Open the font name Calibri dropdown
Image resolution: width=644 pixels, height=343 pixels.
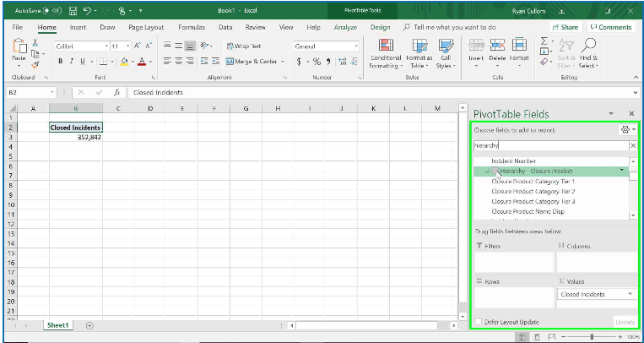point(107,46)
